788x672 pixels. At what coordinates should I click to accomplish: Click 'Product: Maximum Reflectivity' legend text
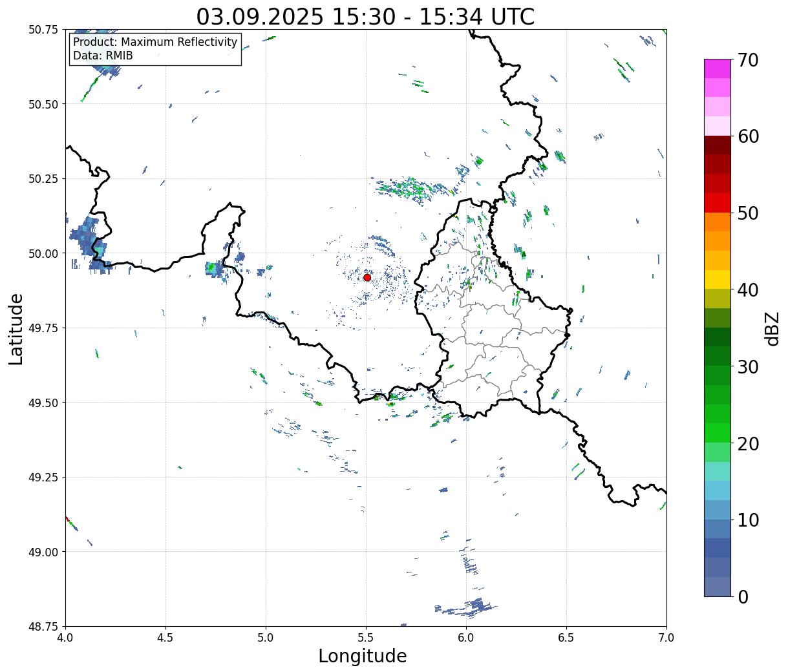coord(155,42)
